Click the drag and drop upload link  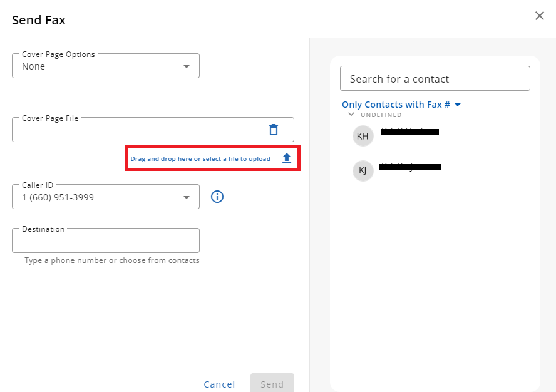[x=200, y=159]
